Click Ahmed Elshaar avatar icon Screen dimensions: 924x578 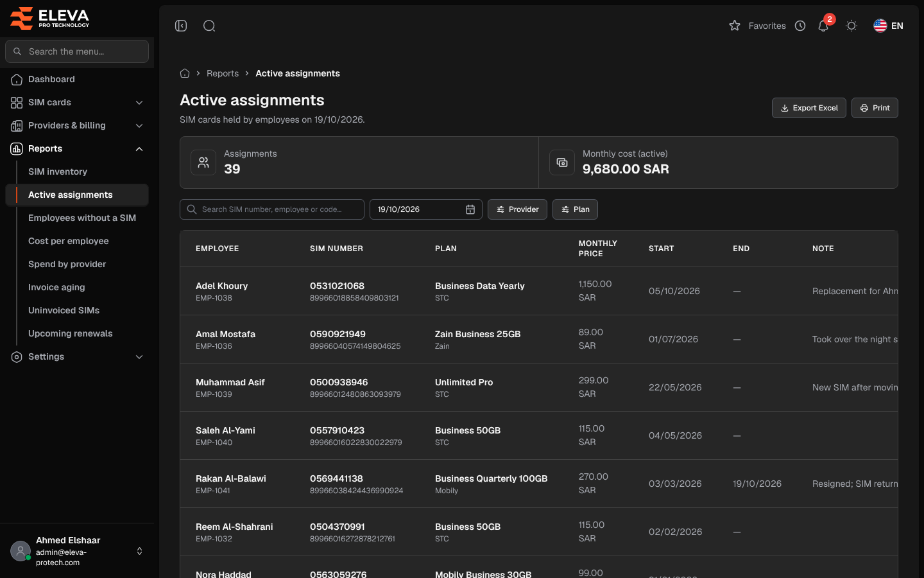pyautogui.click(x=21, y=551)
